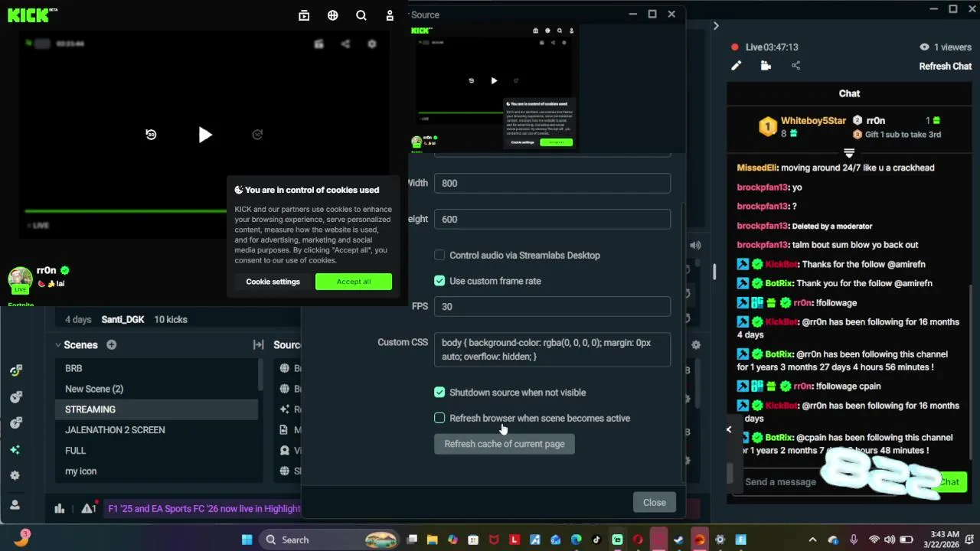Select the FULL scene
980x551 pixels.
156,451
